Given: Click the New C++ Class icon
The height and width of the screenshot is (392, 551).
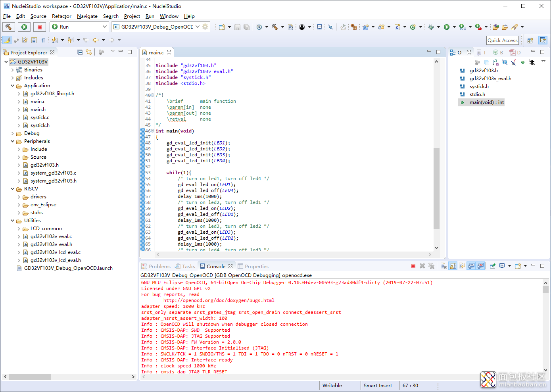Looking at the screenshot, I should click(413, 27).
